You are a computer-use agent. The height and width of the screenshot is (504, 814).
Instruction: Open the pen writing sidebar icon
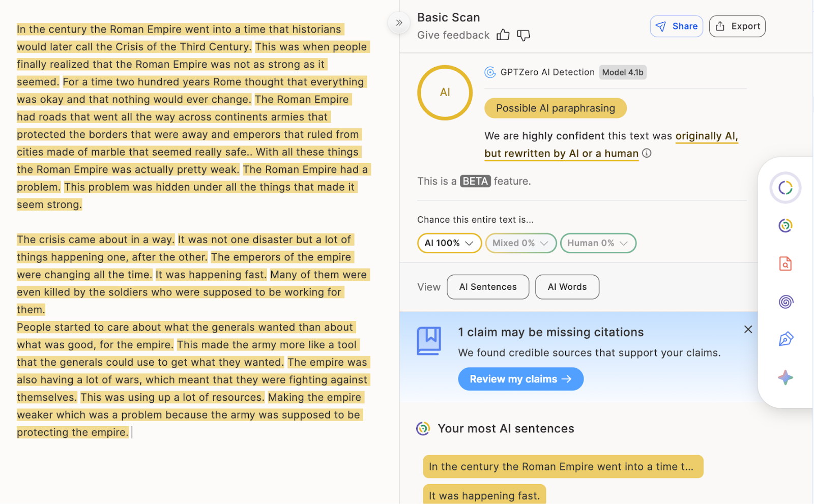click(786, 339)
